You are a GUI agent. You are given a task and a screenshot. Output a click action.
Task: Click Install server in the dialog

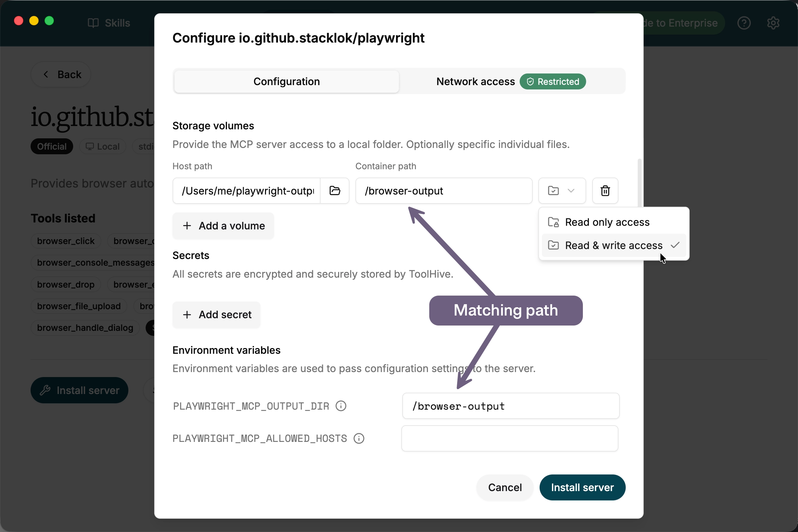tap(582, 487)
